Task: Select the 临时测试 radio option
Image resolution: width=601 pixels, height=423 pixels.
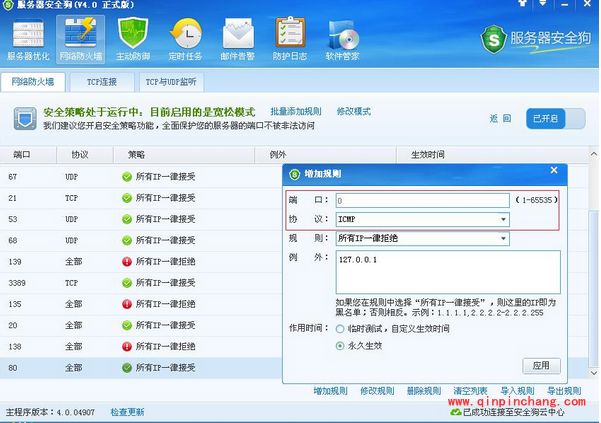Action: point(340,328)
